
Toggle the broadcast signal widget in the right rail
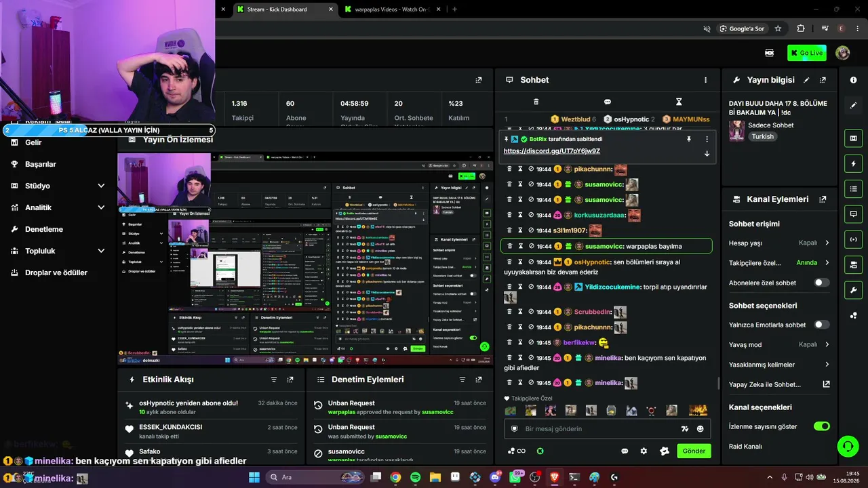[853, 239]
